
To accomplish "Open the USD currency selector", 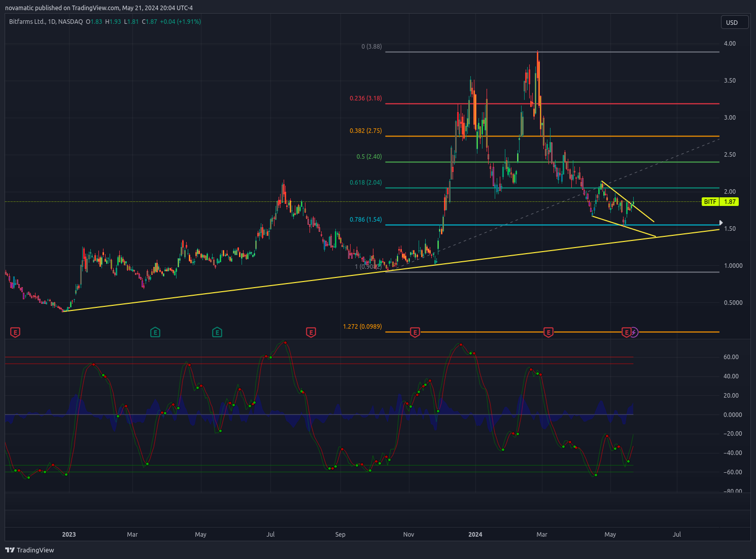I will 735,22.
